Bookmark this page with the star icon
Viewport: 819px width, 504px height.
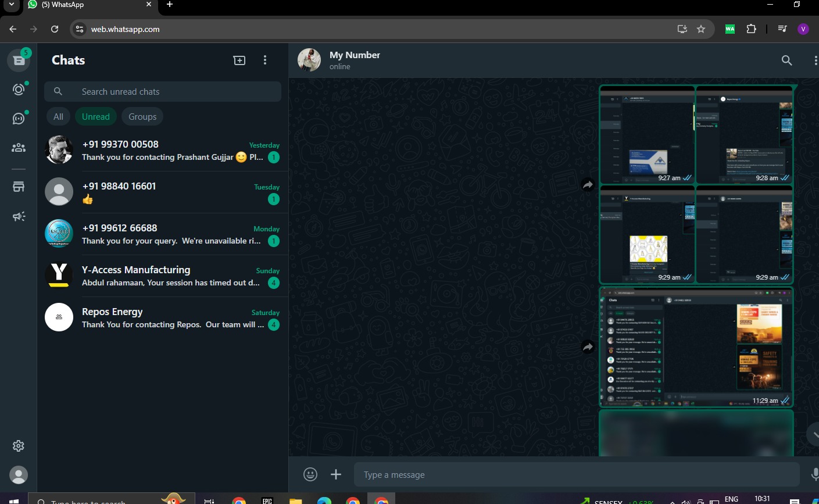pyautogui.click(x=701, y=29)
